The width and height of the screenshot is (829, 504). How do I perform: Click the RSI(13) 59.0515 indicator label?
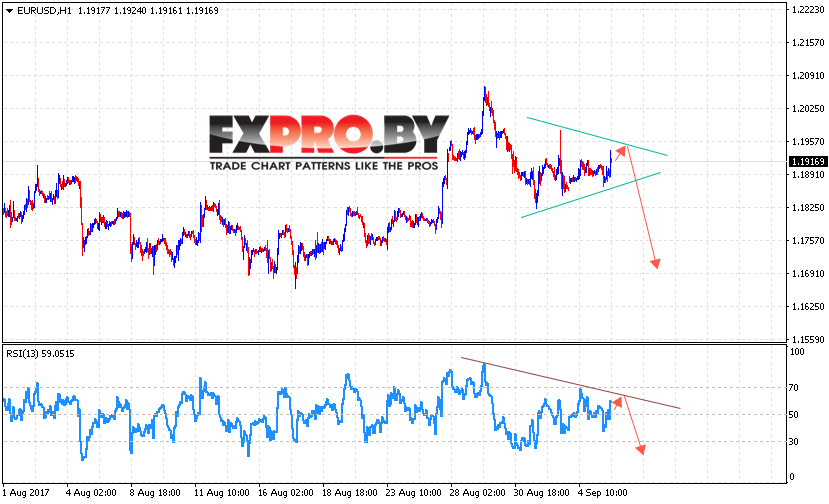(40, 354)
